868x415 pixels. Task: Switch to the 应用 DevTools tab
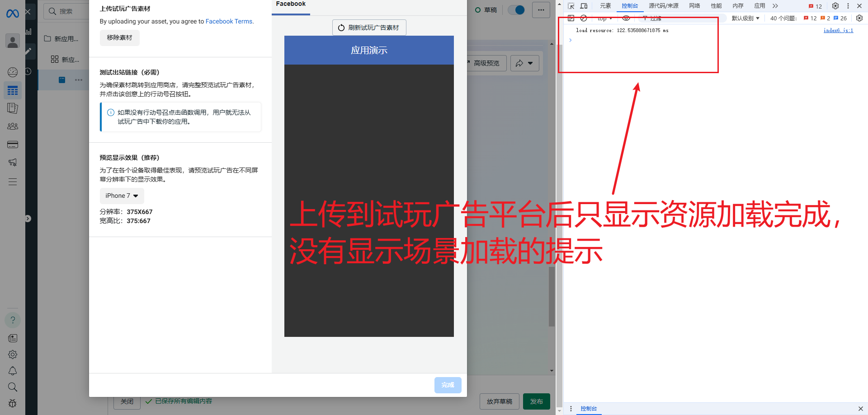click(x=759, y=6)
